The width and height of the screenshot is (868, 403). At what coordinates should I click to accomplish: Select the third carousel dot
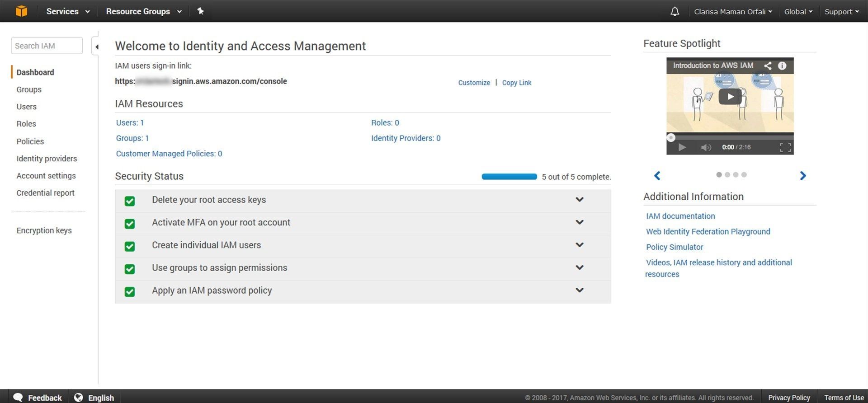pos(736,175)
